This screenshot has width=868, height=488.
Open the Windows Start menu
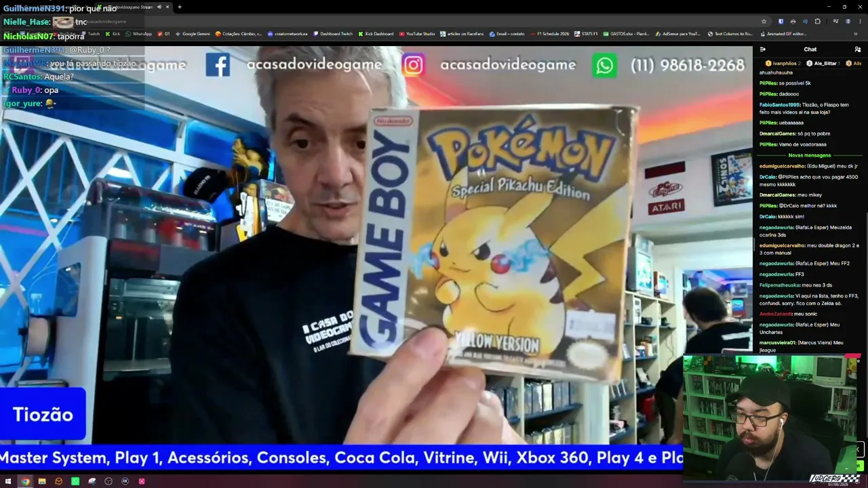click(x=8, y=481)
